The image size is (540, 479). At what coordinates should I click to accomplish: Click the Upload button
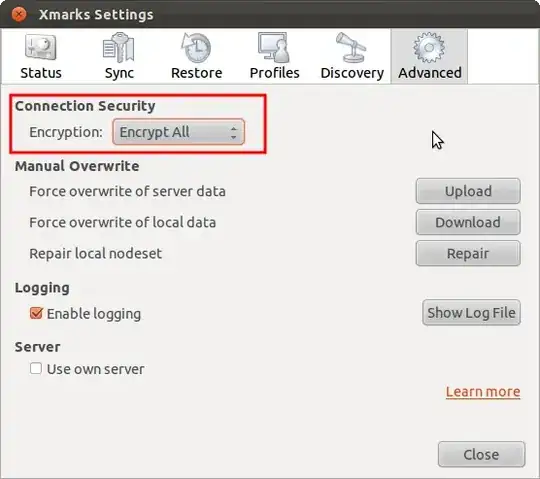tap(468, 191)
